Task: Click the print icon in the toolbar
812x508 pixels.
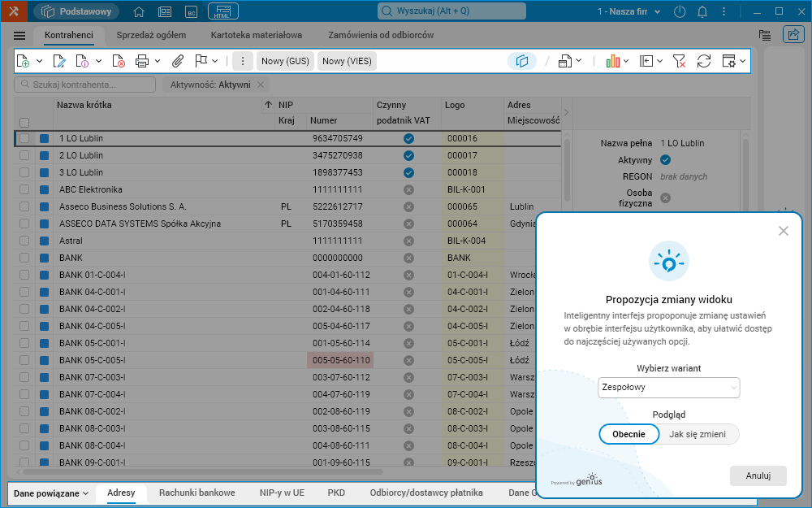Action: pos(142,61)
